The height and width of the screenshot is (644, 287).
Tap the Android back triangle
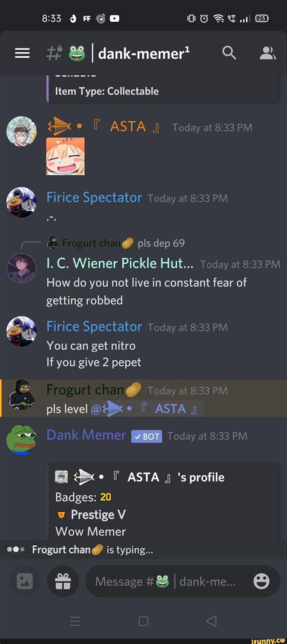click(x=211, y=621)
